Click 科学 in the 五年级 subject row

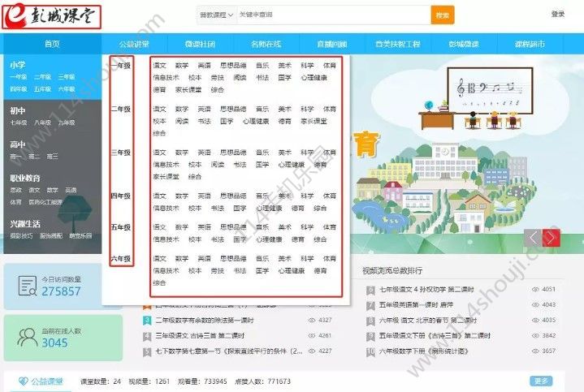point(307,226)
